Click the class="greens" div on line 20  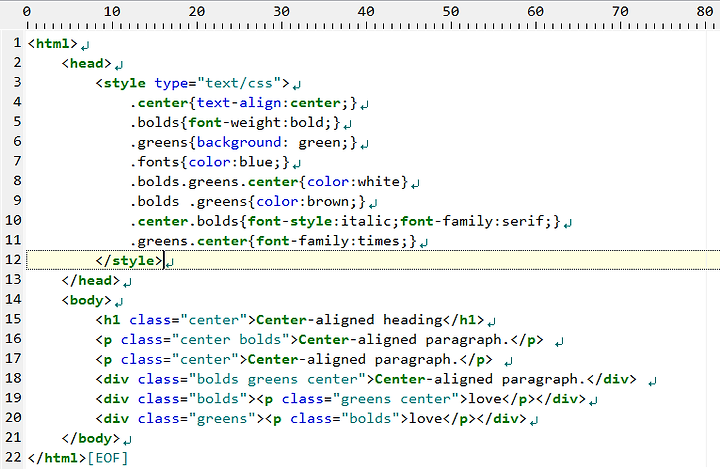(x=180, y=419)
